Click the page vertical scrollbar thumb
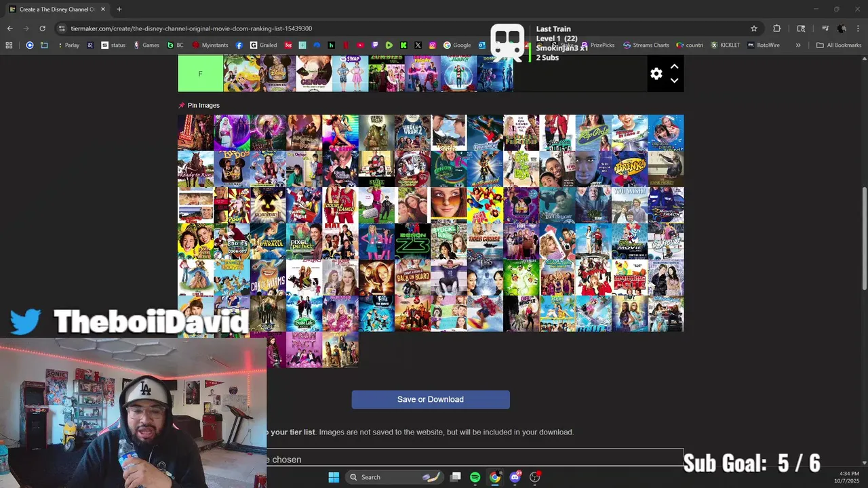This screenshot has width=868, height=488. (864, 239)
